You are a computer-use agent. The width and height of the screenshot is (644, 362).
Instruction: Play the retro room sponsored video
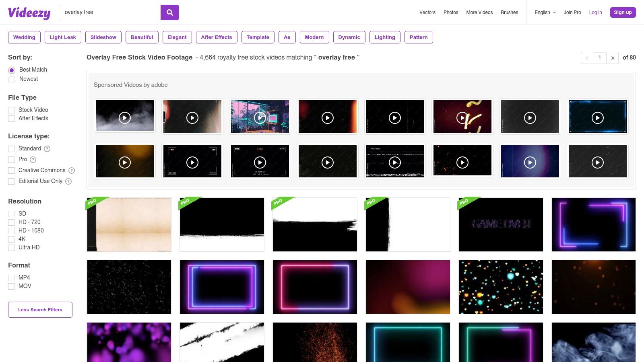pyautogui.click(x=260, y=118)
